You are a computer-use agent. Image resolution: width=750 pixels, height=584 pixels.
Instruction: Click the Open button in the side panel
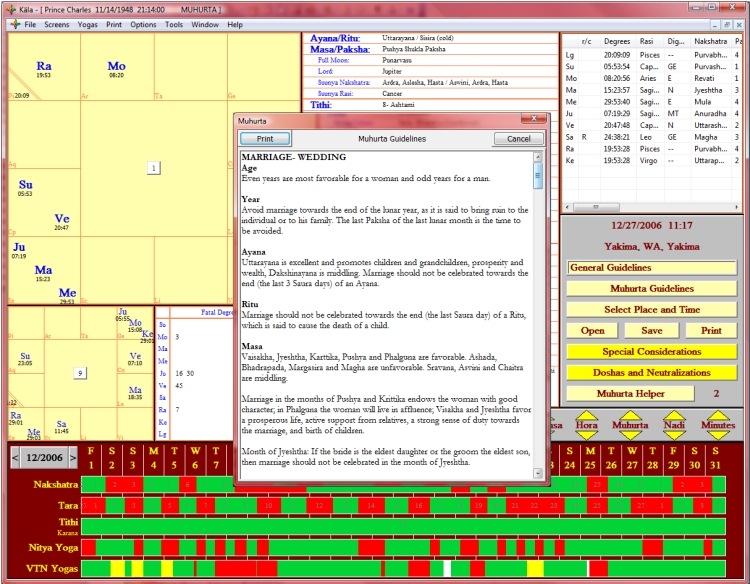pyautogui.click(x=593, y=331)
